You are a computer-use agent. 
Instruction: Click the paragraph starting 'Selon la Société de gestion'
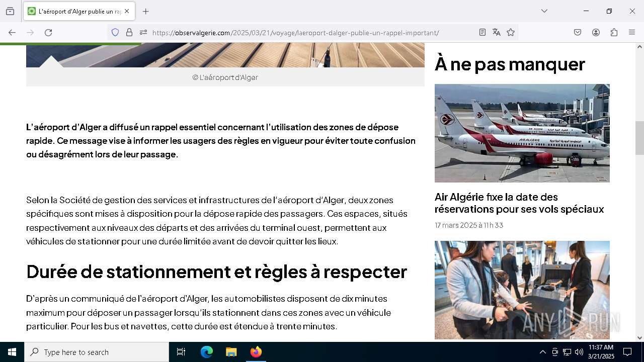click(217, 221)
